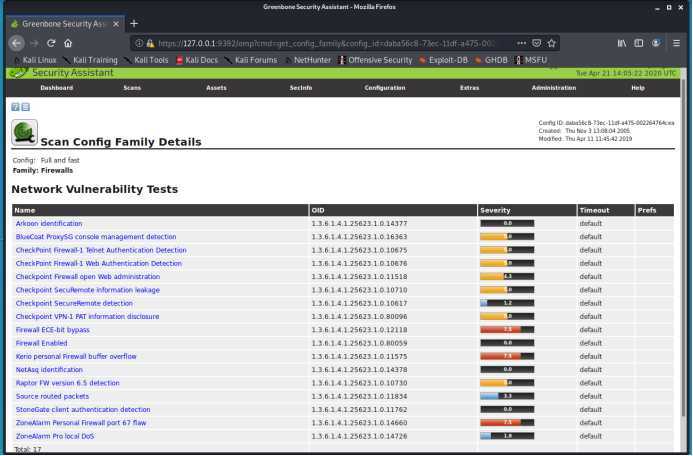Open the Kali Training bookmark

(x=91, y=60)
